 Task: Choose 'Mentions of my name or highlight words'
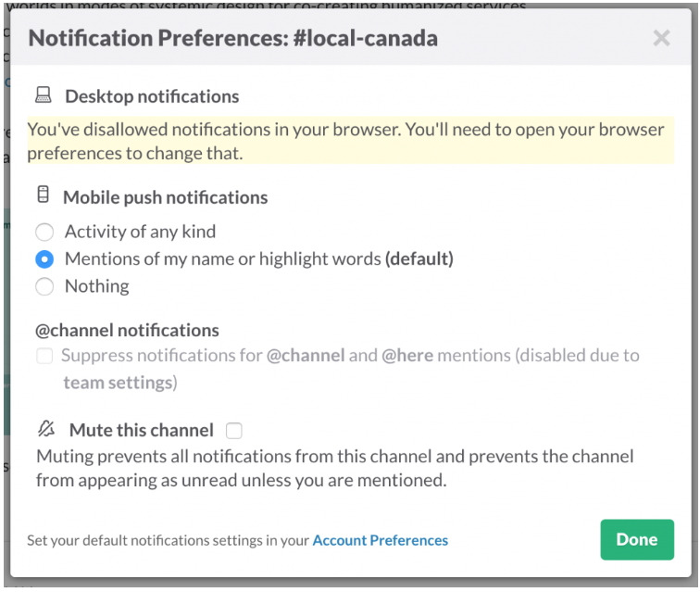pos(44,258)
